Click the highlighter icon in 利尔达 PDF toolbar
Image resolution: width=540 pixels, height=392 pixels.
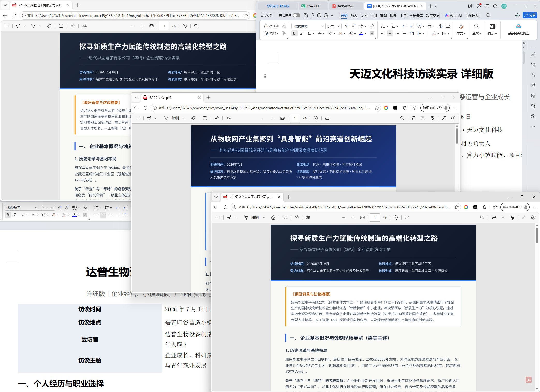(x=149, y=118)
